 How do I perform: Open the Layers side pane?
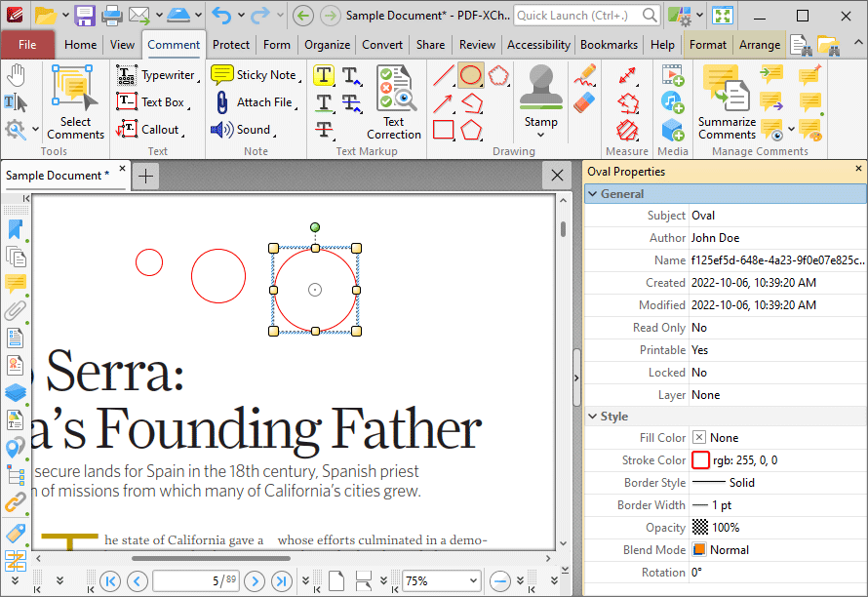click(x=16, y=392)
